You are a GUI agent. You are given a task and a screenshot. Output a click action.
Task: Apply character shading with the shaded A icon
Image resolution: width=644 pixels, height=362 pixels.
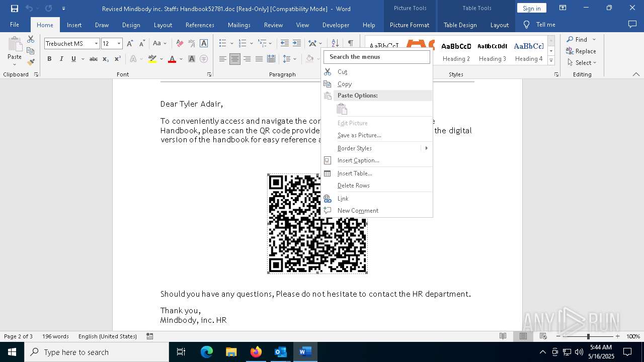(192, 59)
